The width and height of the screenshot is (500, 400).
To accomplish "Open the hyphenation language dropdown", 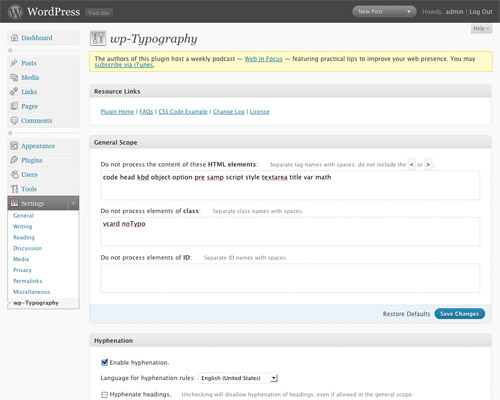I will tap(238, 378).
